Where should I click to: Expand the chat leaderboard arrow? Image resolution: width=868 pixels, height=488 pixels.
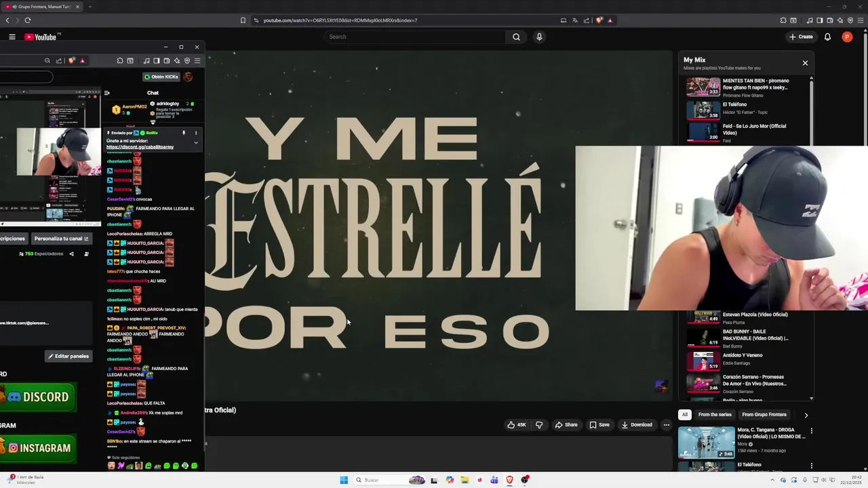tap(153, 123)
